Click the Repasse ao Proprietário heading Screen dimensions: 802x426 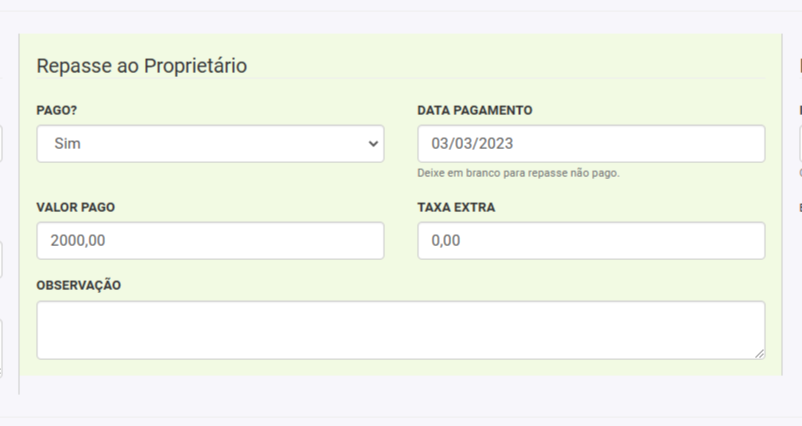142,66
